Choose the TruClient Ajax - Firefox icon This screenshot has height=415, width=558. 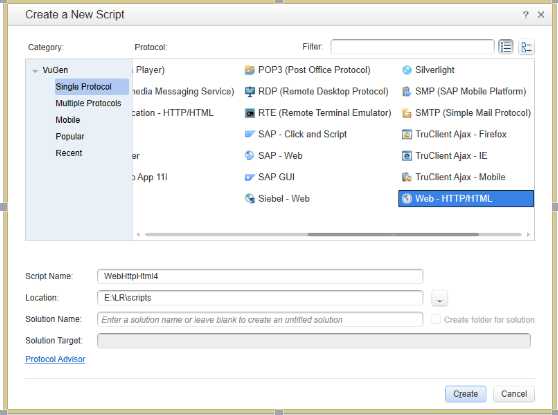[x=407, y=135]
